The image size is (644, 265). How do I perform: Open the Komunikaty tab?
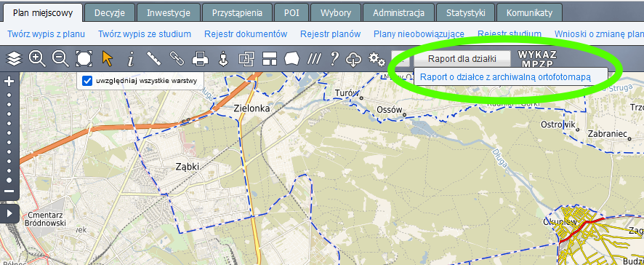click(x=529, y=13)
